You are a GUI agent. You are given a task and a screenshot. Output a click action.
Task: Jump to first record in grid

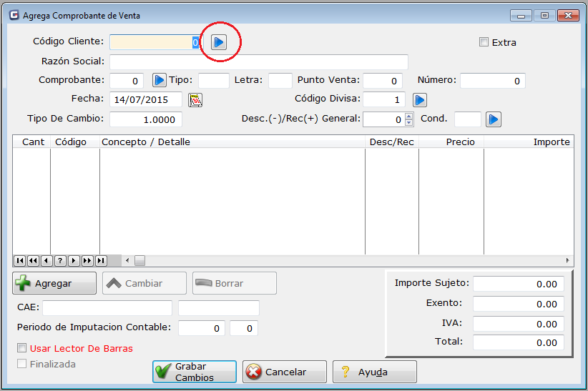pyautogui.click(x=19, y=261)
